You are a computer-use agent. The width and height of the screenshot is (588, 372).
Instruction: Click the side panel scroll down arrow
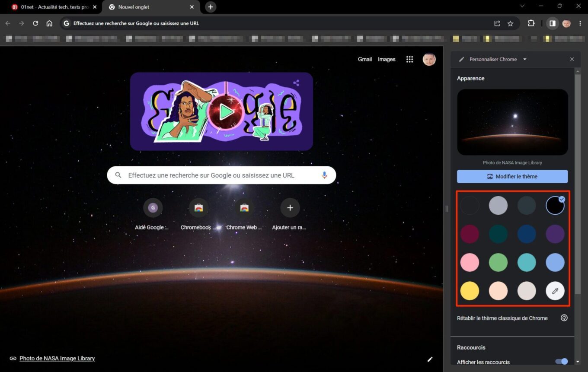pyautogui.click(x=578, y=362)
